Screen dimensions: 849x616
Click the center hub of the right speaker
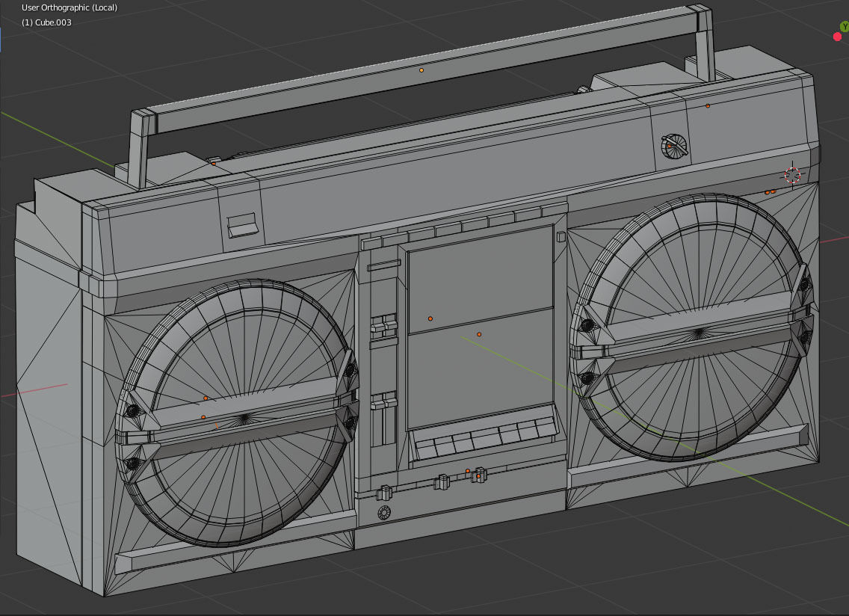(699, 332)
